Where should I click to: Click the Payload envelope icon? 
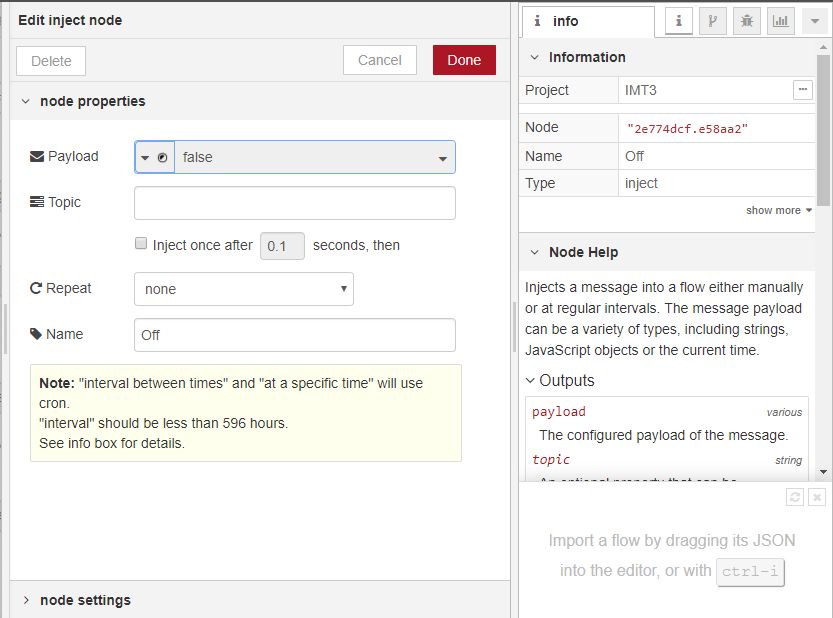[37, 157]
